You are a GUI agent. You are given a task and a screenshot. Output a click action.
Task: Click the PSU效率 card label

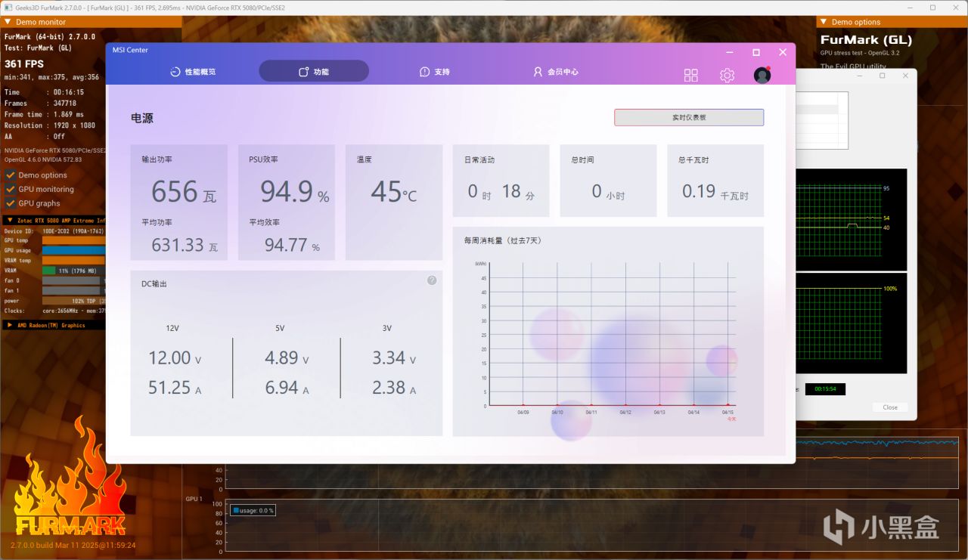264,160
